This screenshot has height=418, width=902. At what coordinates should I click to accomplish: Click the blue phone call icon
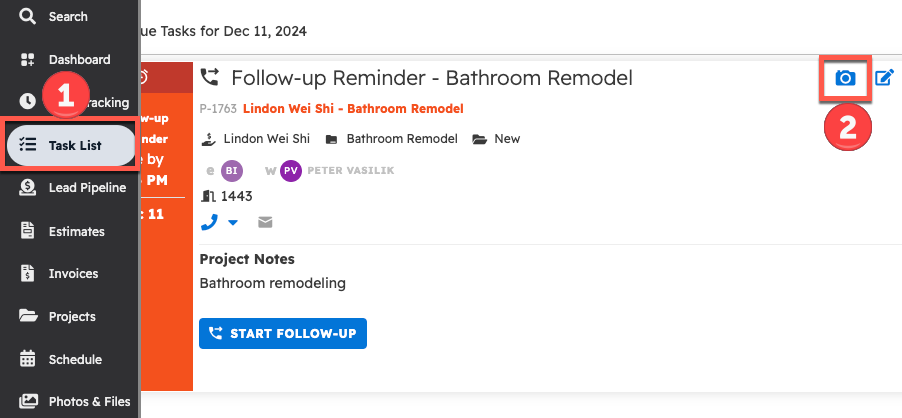(209, 222)
